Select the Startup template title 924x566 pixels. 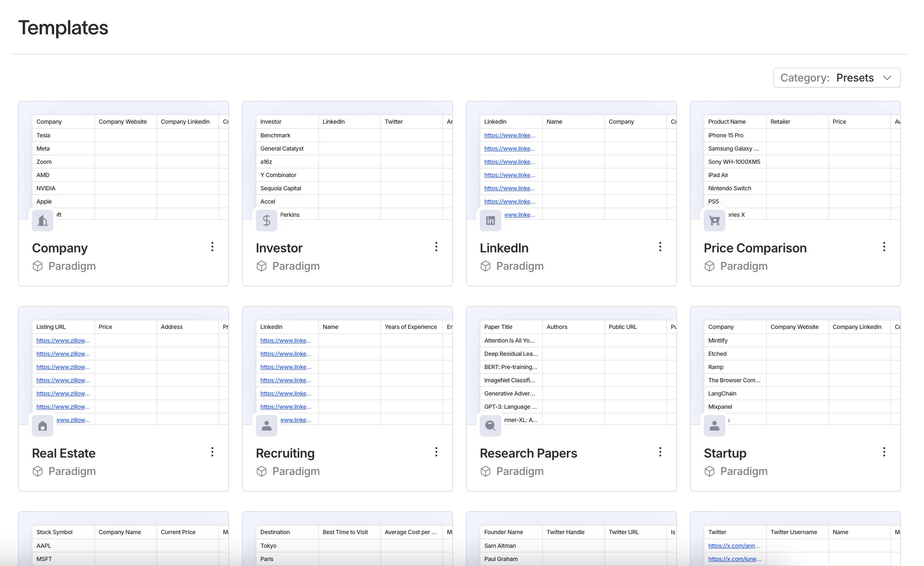[725, 453]
